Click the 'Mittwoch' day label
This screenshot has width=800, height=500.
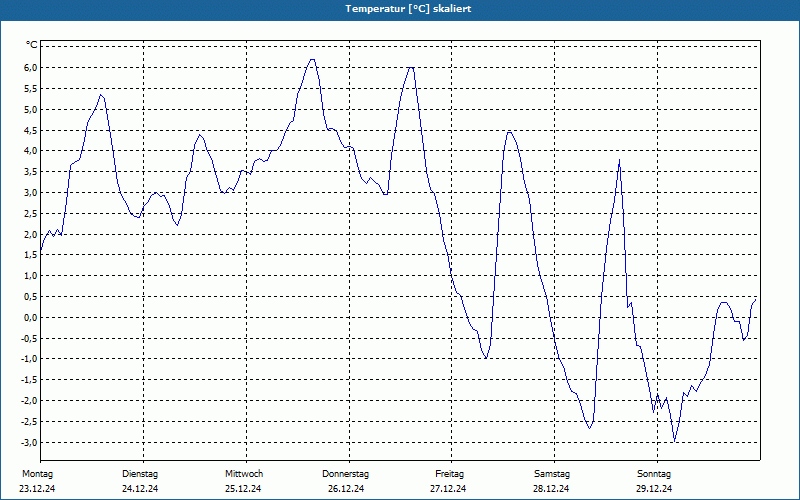click(x=244, y=474)
